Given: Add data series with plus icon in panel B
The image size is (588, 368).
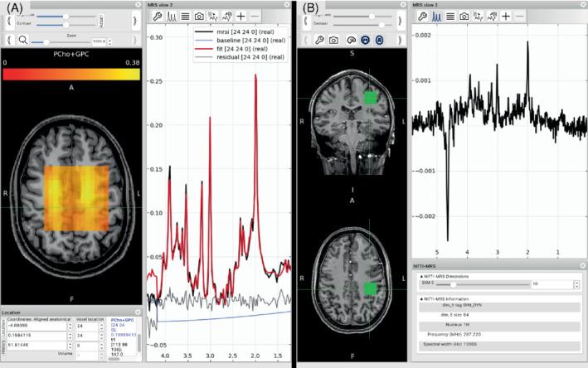Looking at the screenshot, I should (506, 17).
